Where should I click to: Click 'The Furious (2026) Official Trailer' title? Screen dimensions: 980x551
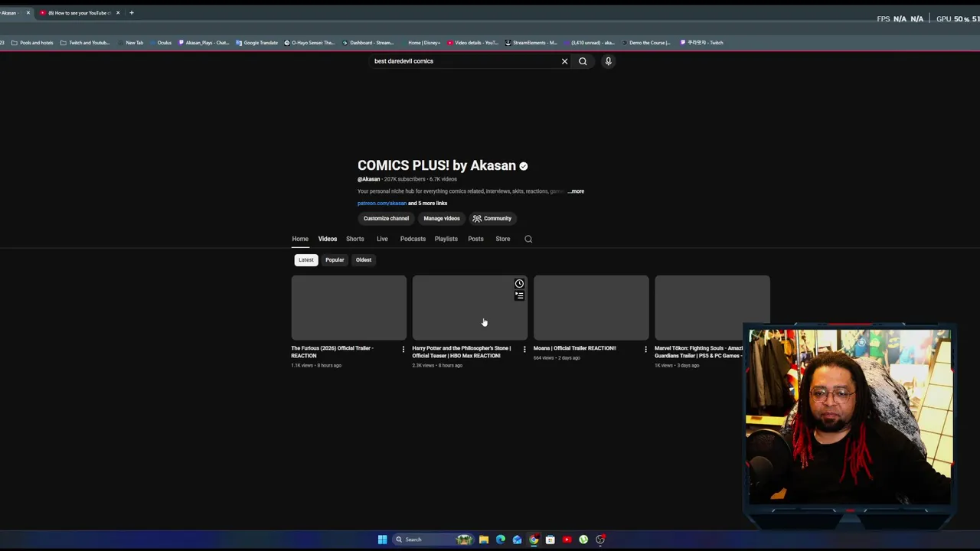tap(332, 352)
